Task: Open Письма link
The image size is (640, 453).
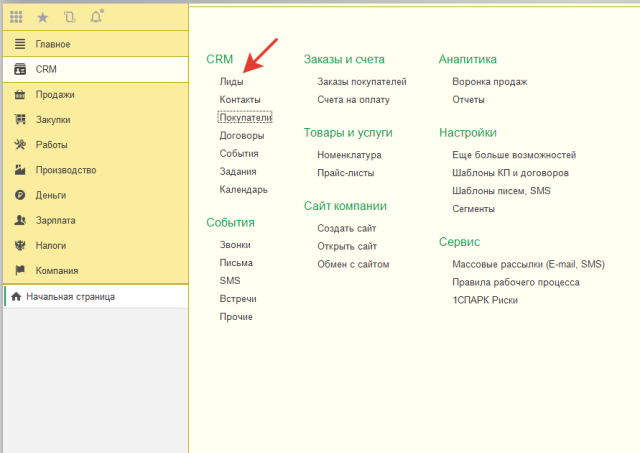Action: (236, 263)
